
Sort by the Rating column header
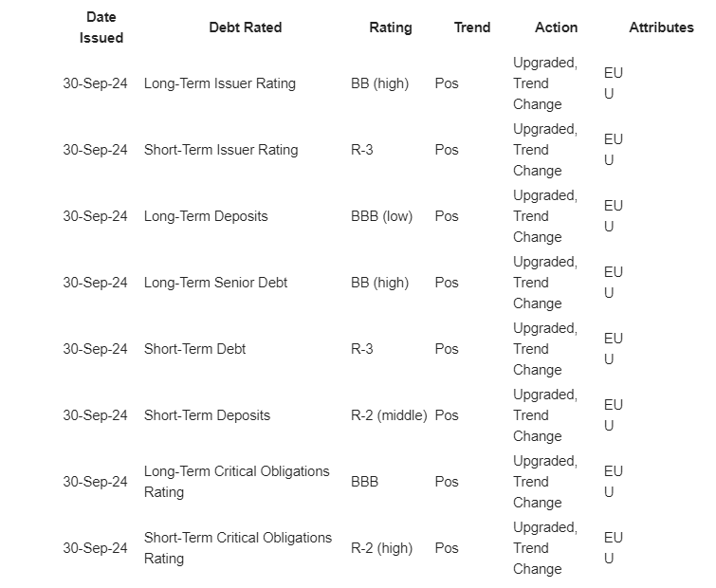click(x=390, y=28)
